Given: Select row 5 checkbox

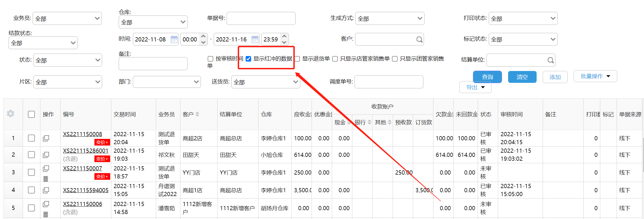Looking at the screenshot, I should [31, 208].
